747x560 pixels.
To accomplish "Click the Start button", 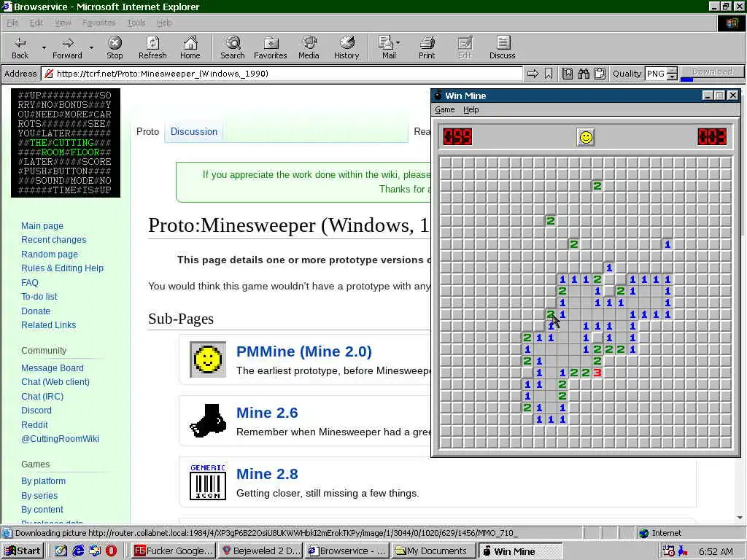I will 23,551.
